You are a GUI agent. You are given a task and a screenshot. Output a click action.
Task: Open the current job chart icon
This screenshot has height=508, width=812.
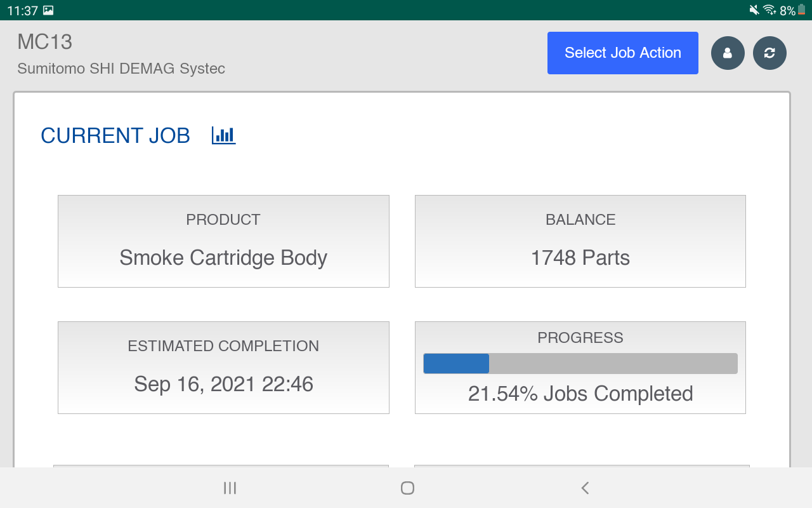(x=223, y=135)
